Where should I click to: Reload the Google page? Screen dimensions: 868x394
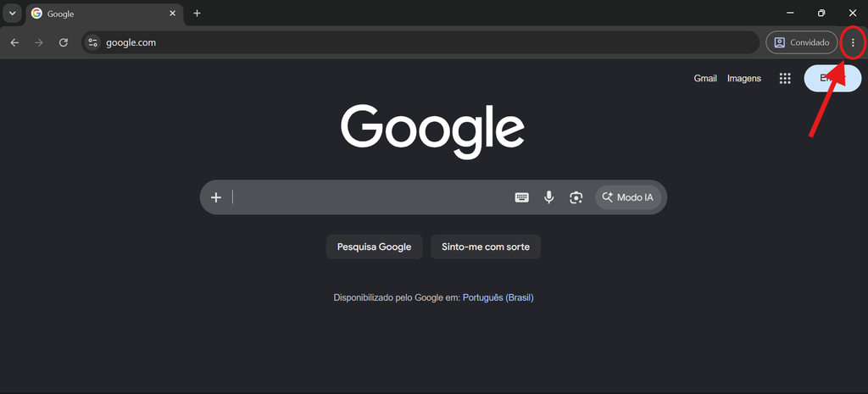click(63, 42)
